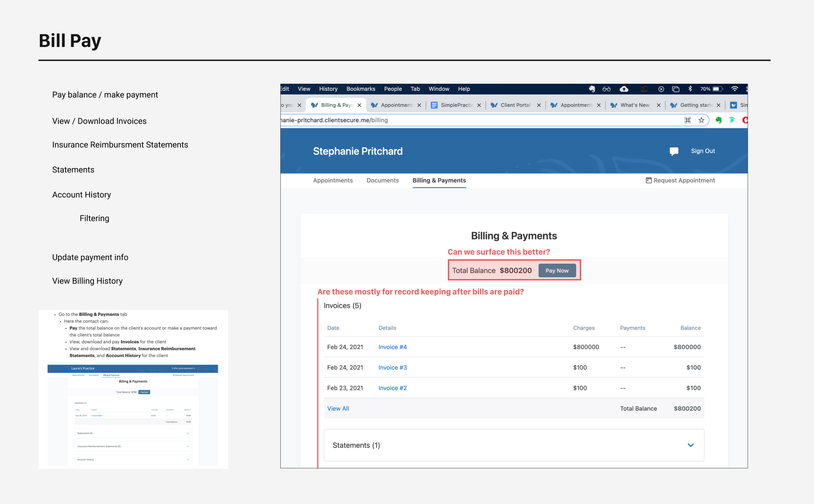814x504 pixels.
Task: Open the Bookmarks menu
Action: 360,89
